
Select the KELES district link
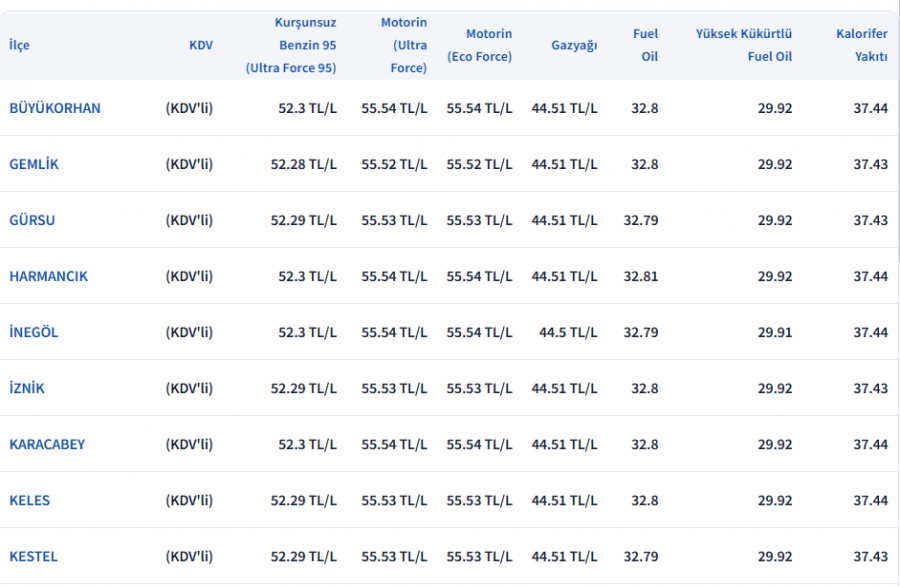[29, 500]
